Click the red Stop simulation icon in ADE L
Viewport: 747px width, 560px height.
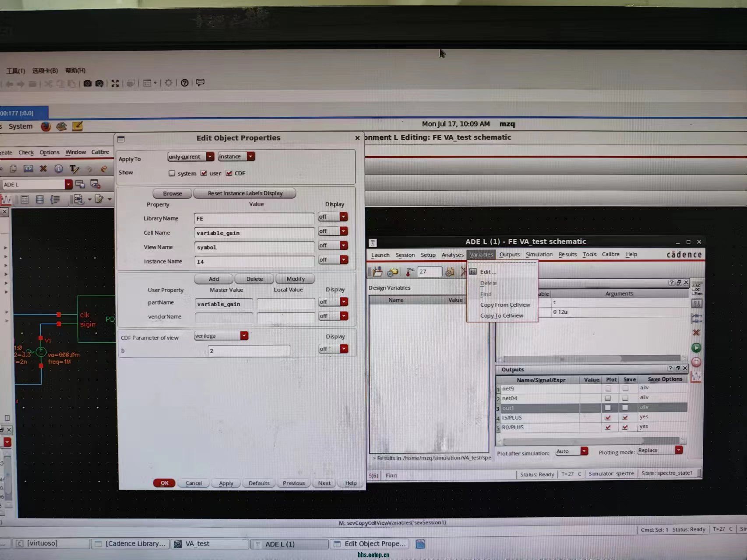(696, 362)
